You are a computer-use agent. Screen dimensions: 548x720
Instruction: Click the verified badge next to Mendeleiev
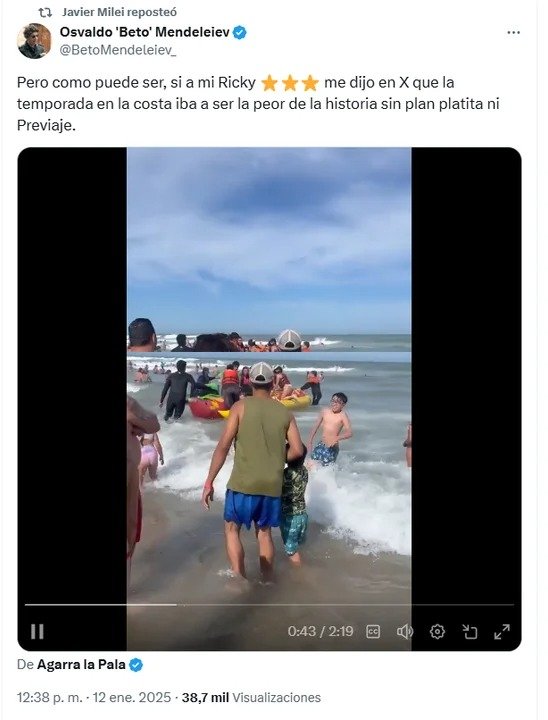[x=240, y=33]
